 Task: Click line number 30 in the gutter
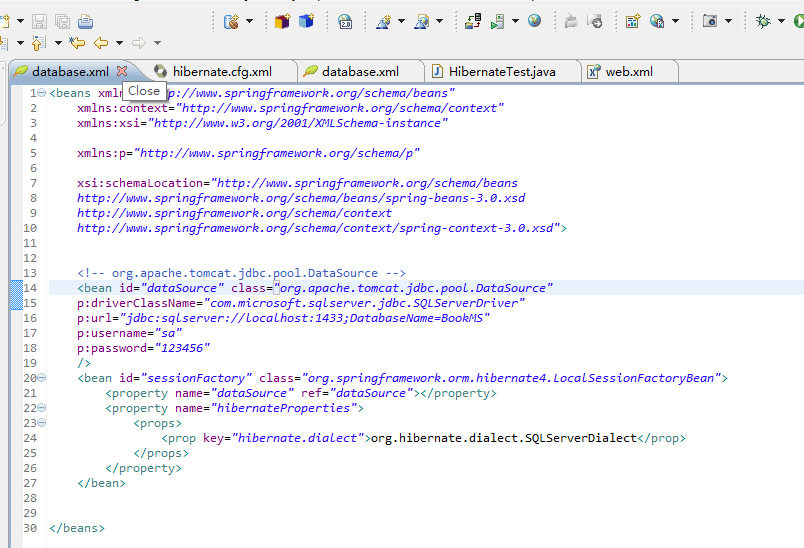click(x=30, y=528)
